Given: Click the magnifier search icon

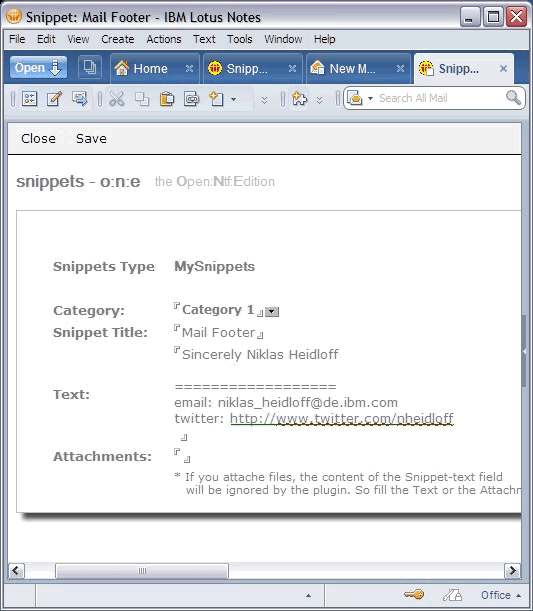Looking at the screenshot, I should point(513,98).
